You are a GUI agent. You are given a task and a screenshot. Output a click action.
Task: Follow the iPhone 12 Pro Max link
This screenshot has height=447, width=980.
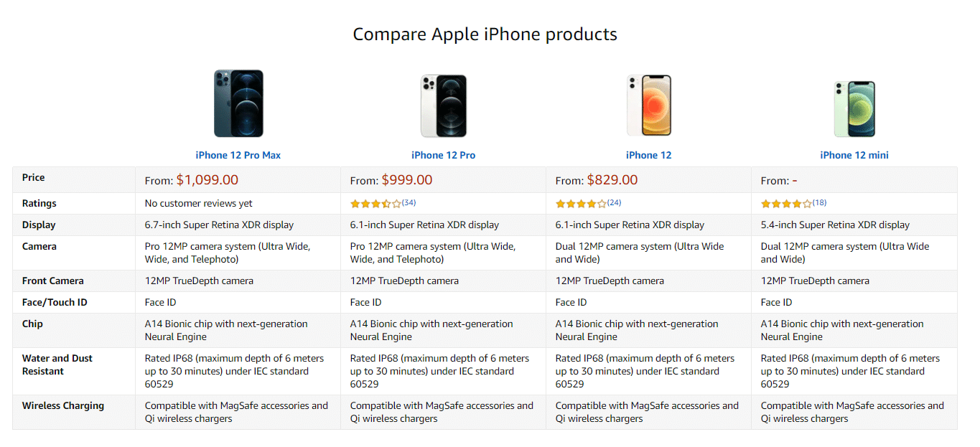pyautogui.click(x=238, y=155)
